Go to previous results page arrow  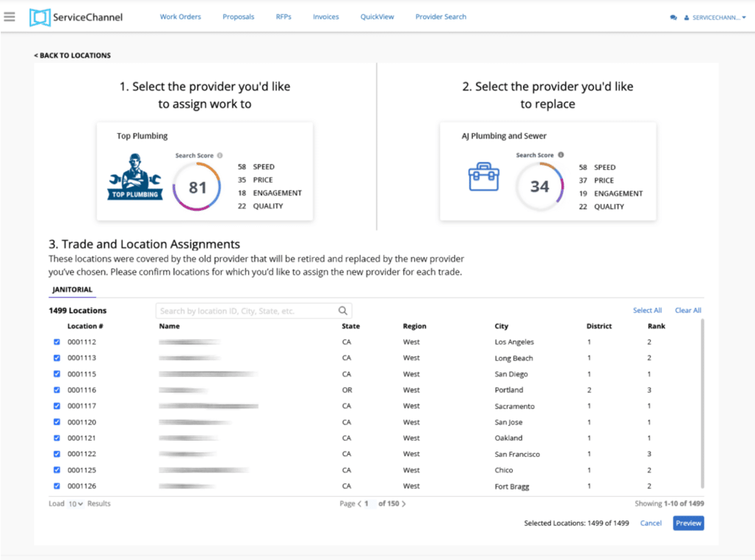359,504
